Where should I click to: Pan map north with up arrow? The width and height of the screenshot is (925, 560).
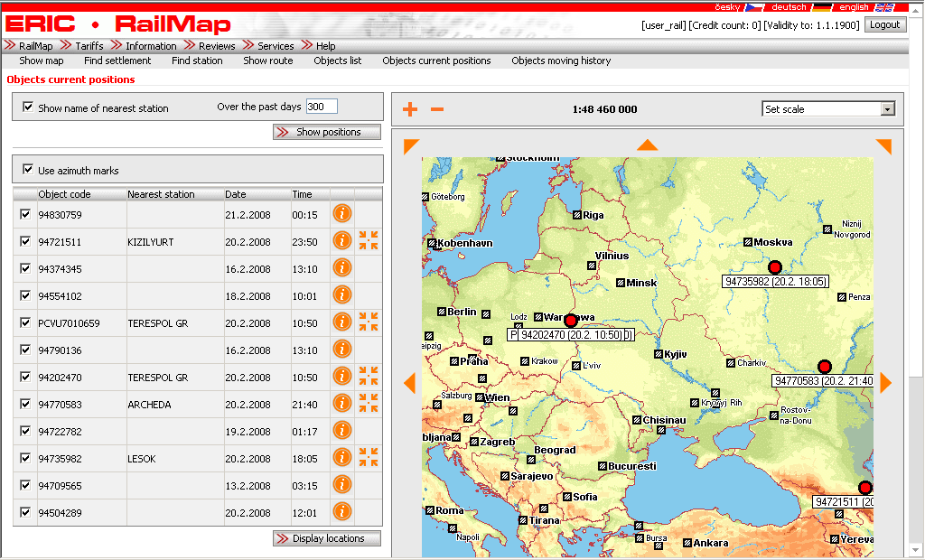(x=647, y=145)
